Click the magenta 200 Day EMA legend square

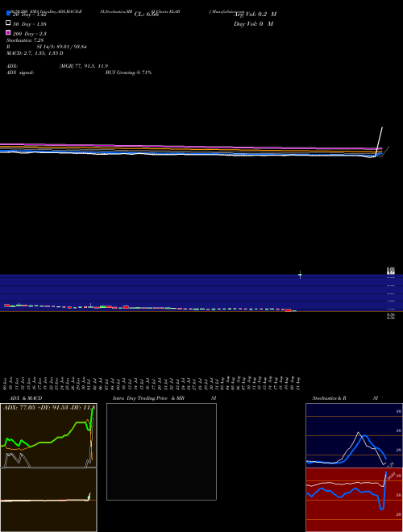(8, 32)
